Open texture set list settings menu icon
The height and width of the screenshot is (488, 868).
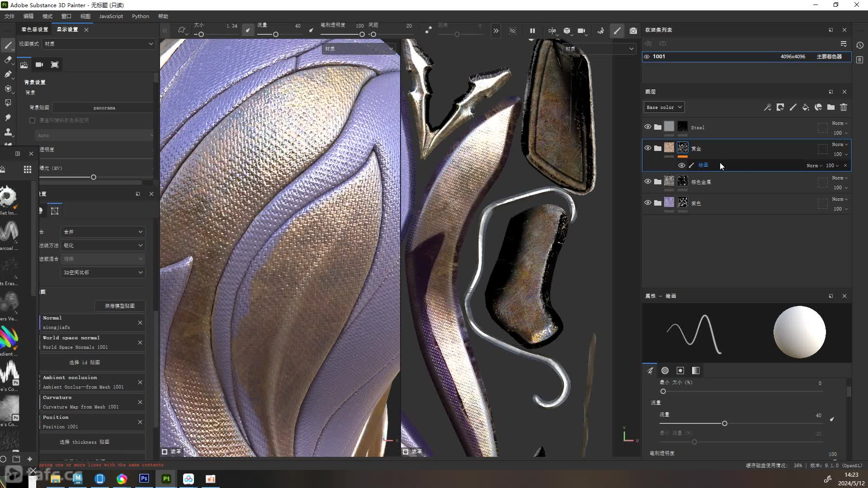coord(844,44)
